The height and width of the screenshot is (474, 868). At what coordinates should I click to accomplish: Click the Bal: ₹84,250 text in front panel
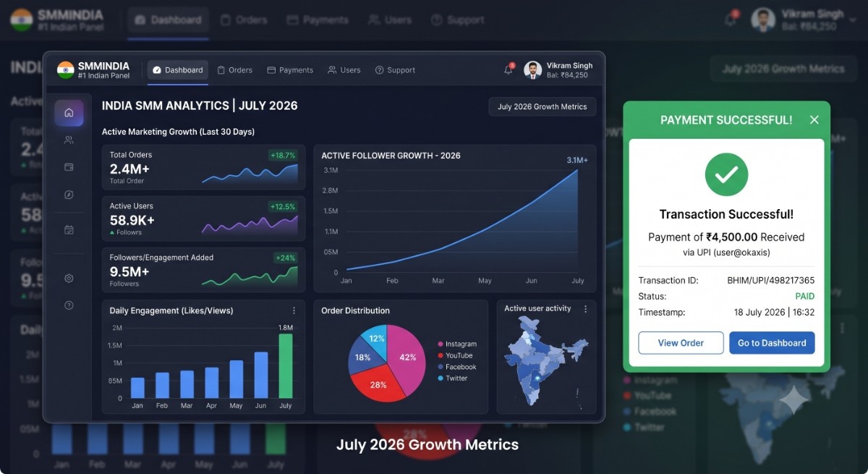[567, 75]
